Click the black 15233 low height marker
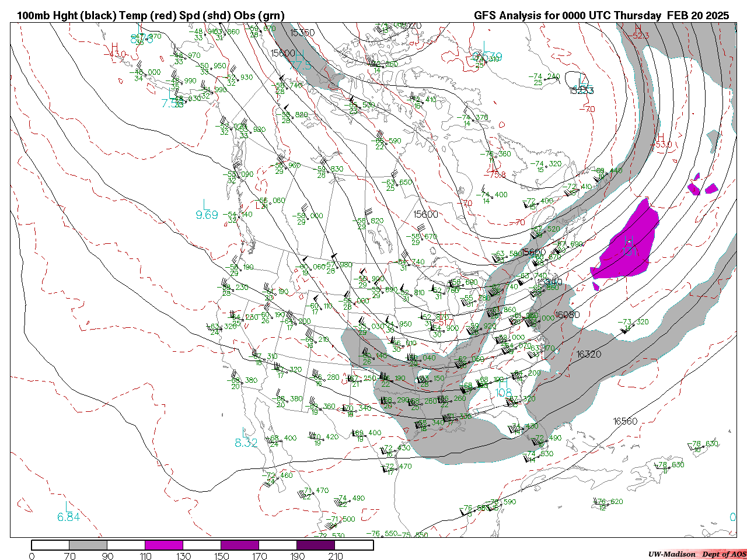Screen dimensions: 747x560 tap(581, 90)
